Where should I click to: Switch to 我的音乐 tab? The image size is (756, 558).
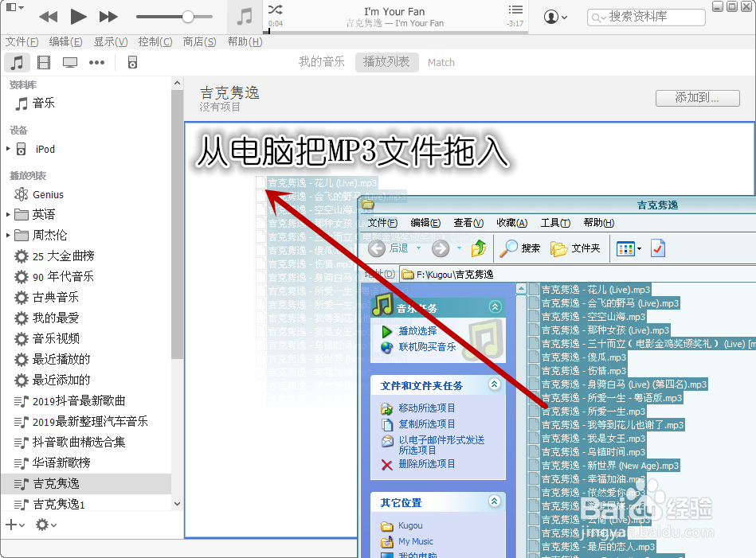[x=322, y=62]
